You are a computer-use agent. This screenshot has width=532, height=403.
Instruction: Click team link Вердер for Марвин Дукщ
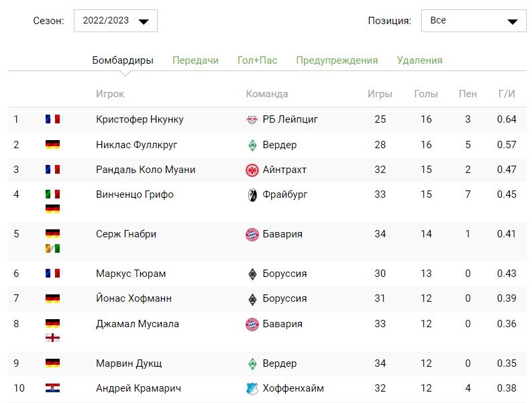(x=280, y=363)
